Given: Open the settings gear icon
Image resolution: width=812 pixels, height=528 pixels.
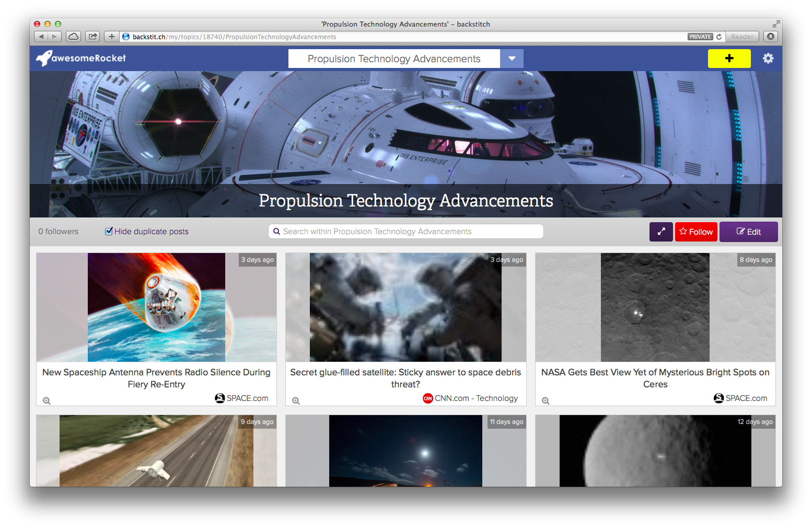Looking at the screenshot, I should (x=768, y=59).
